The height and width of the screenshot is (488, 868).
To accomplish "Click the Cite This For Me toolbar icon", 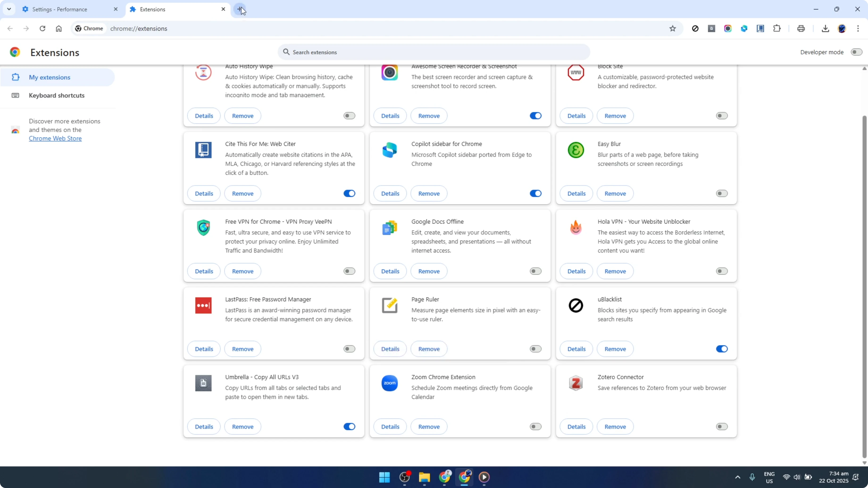I will coord(760,29).
